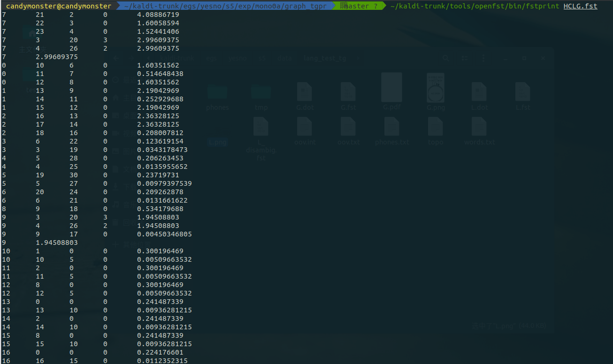The image size is (613, 364).
Task: Click the underlined HCLG.fst argument
Action: tap(580, 6)
